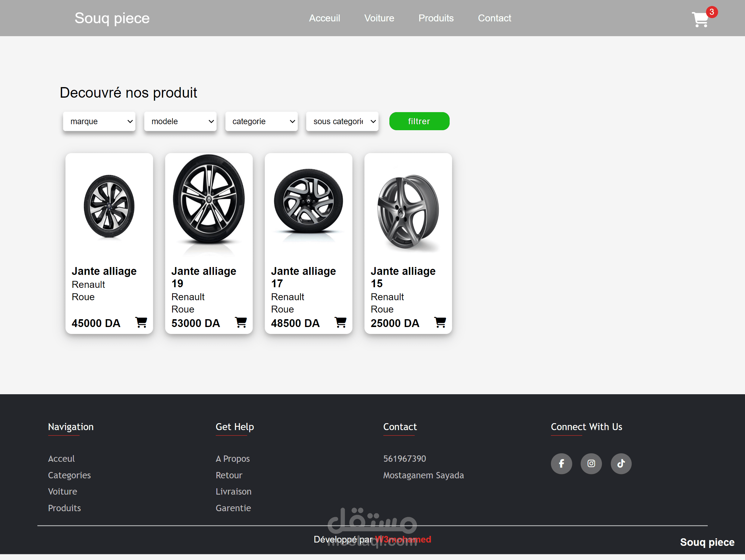This screenshot has width=745, height=560.
Task: Add Jante alliage 15 to cart
Action: 440,322
